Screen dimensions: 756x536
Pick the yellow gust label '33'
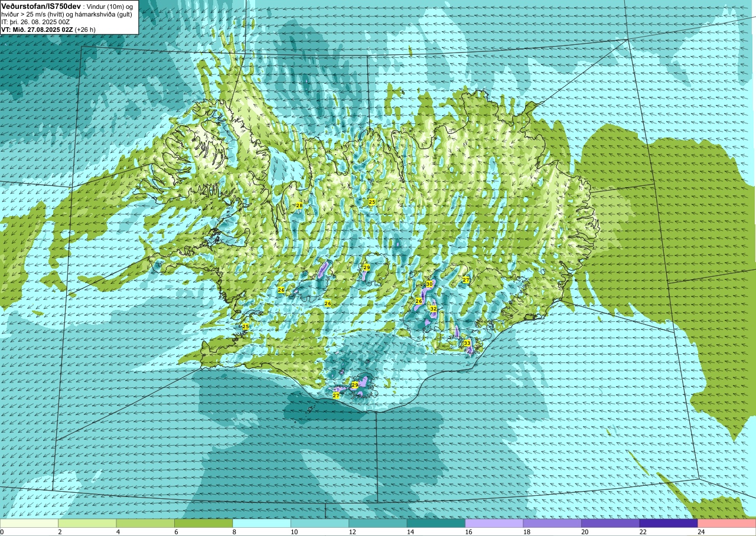coord(467,343)
